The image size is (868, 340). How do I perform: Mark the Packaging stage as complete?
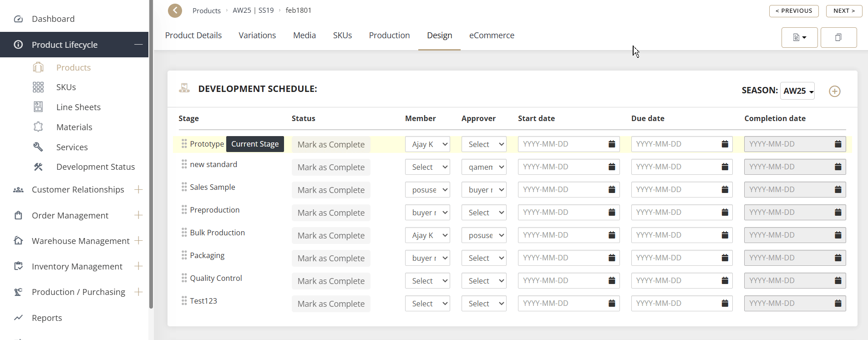pos(331,258)
